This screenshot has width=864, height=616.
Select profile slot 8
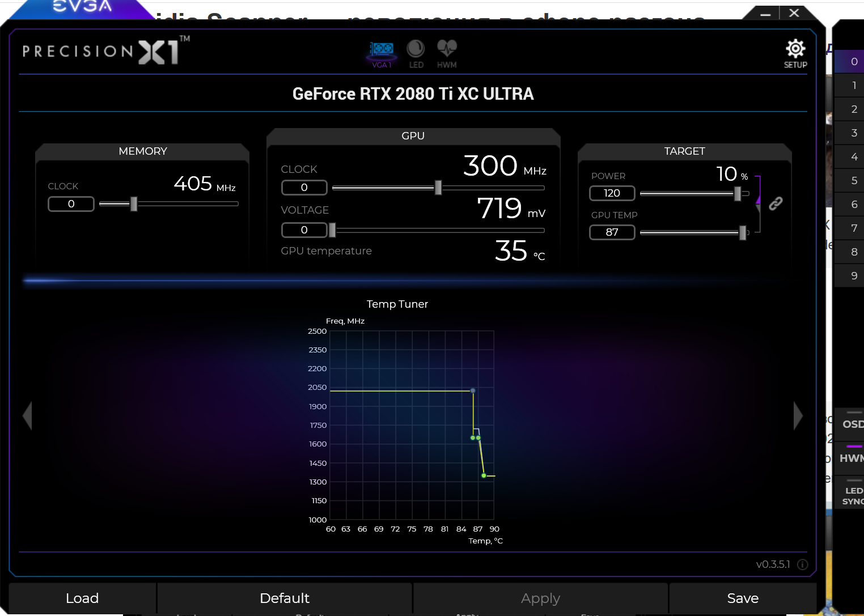pos(850,252)
